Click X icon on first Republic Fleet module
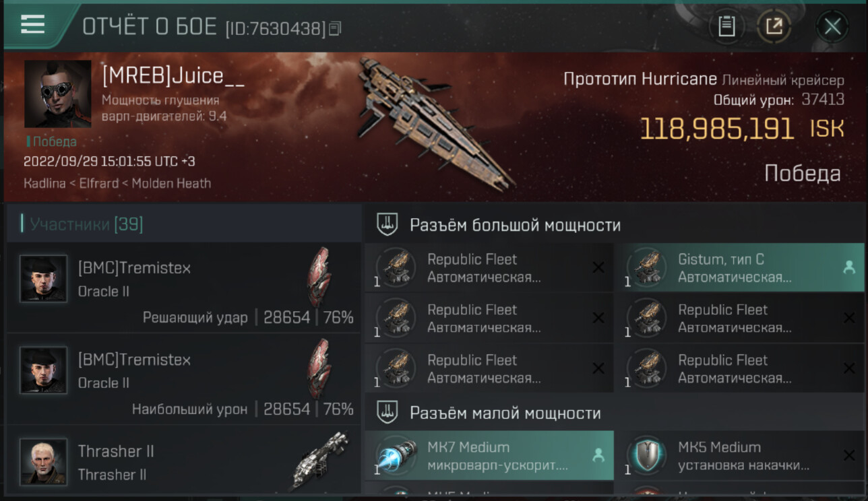Screen dimensions: 868x501 598,268
